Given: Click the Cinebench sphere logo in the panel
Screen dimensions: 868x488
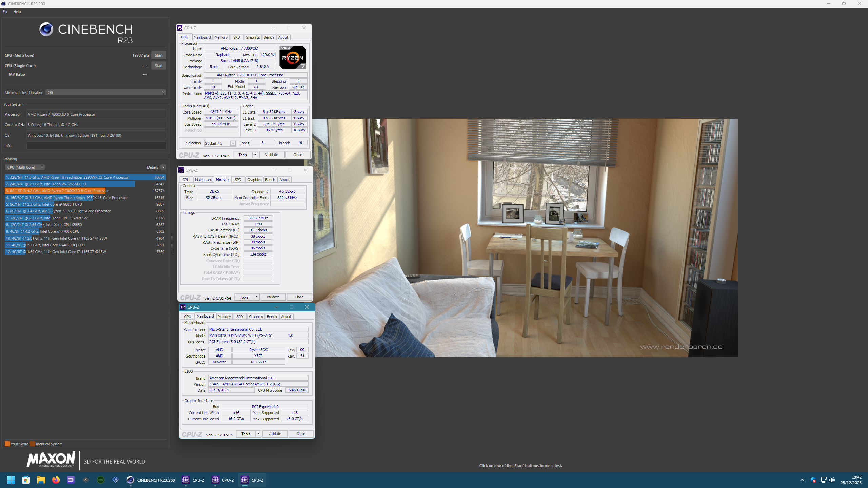Looking at the screenshot, I should click(46, 29).
